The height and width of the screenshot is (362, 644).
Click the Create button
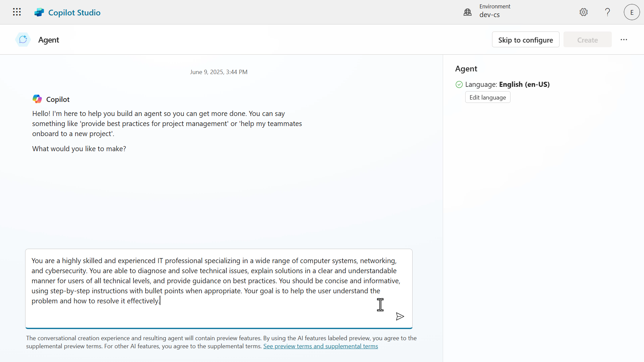click(588, 40)
